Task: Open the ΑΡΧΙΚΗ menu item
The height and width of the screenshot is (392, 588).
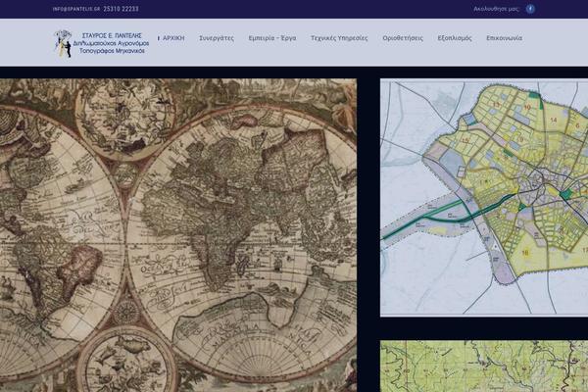Action: click(173, 38)
